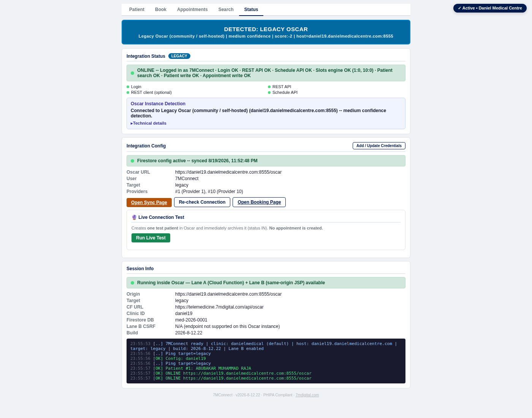Click Clinic ID value daniel19
The image size is (532, 418).
tap(184, 313)
